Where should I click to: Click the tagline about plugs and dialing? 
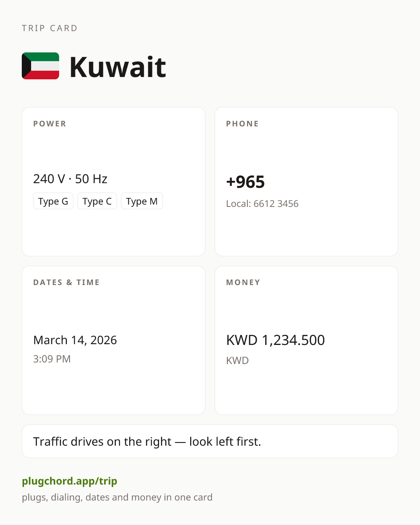(117, 497)
